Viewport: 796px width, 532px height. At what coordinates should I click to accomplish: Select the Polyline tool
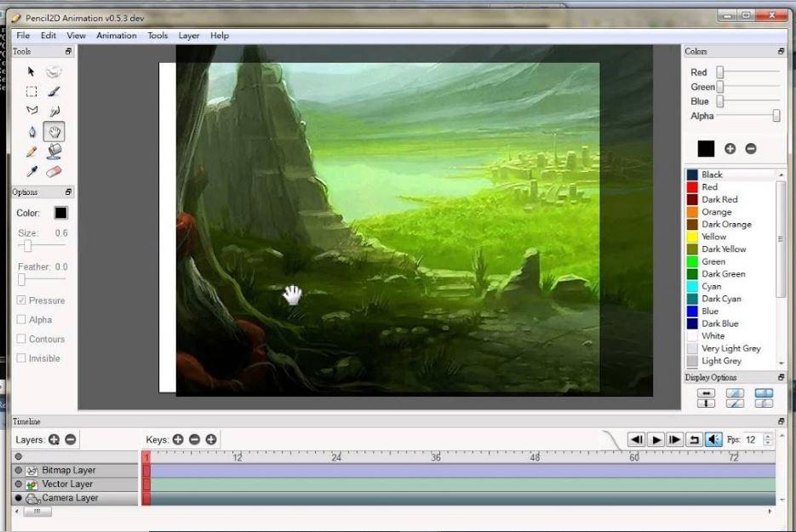pos(31,111)
